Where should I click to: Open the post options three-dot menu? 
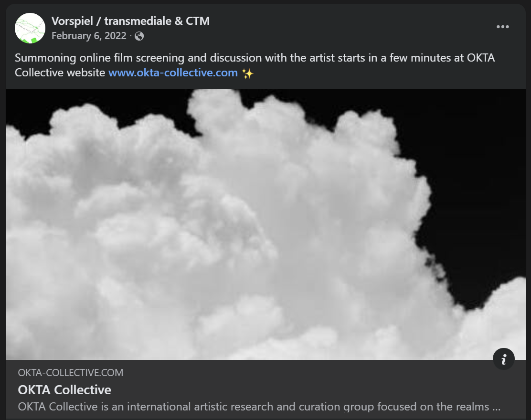pos(502,27)
